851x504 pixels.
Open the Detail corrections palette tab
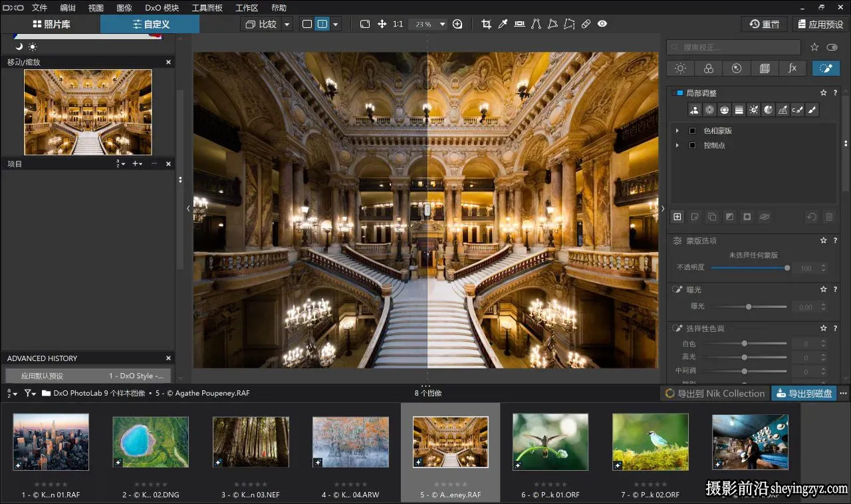(x=737, y=68)
